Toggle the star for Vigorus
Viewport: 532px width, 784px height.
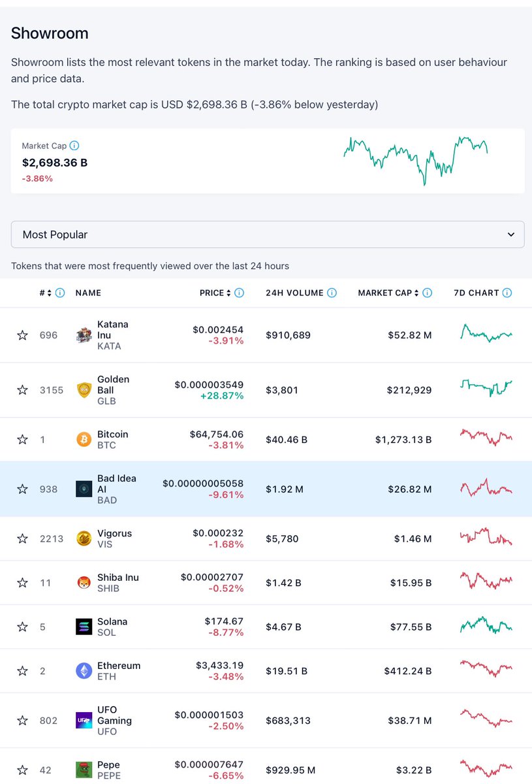22,538
